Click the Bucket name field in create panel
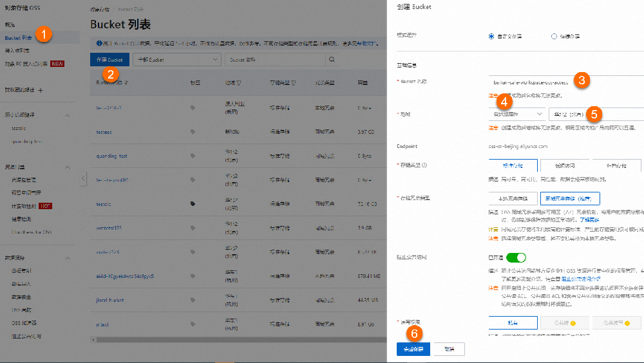The image size is (644, 363). point(566,82)
